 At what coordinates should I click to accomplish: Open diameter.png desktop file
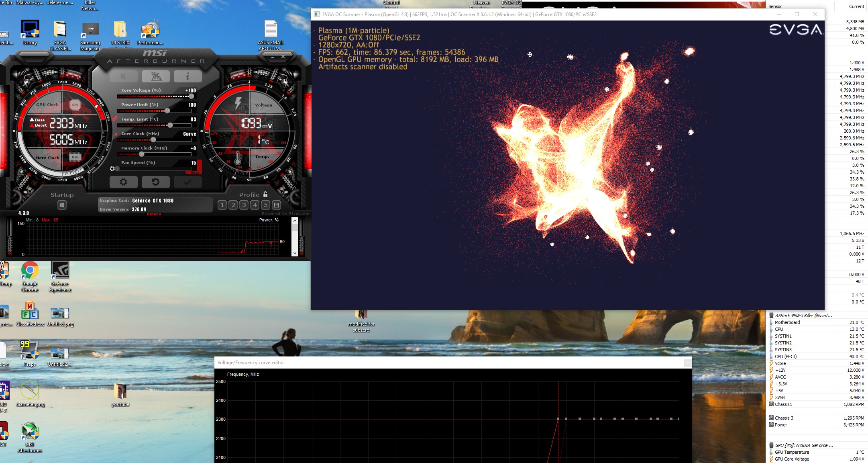tap(30, 394)
